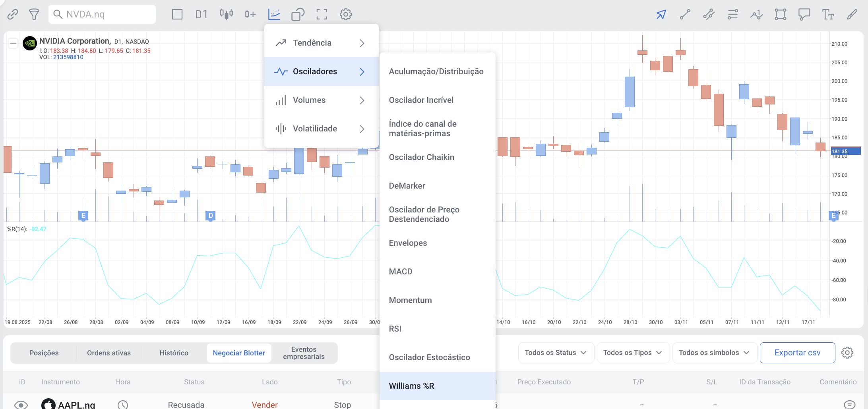Viewport: 868px width, 409px height.
Task: Switch to the Ordens ativas tab
Action: [109, 353]
